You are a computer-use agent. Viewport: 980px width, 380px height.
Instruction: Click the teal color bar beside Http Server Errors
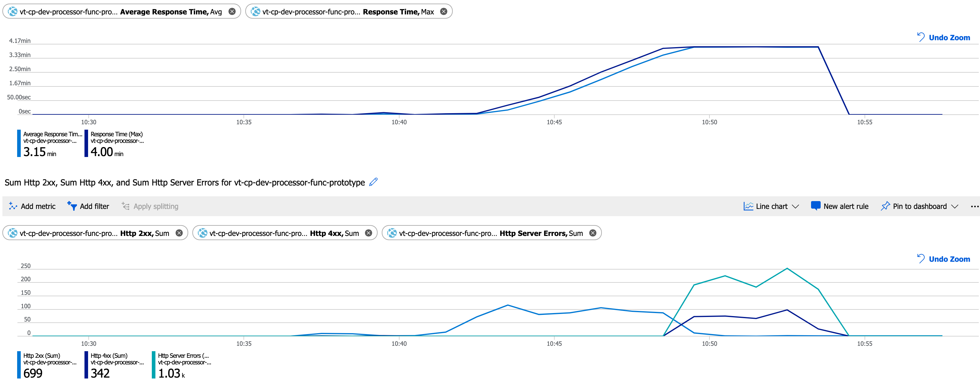153,364
